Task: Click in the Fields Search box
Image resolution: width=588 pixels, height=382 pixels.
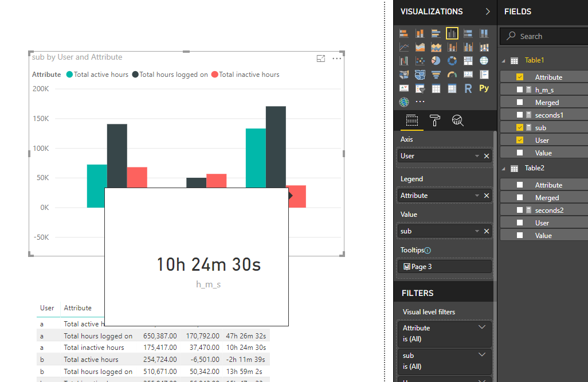Action: tap(544, 36)
